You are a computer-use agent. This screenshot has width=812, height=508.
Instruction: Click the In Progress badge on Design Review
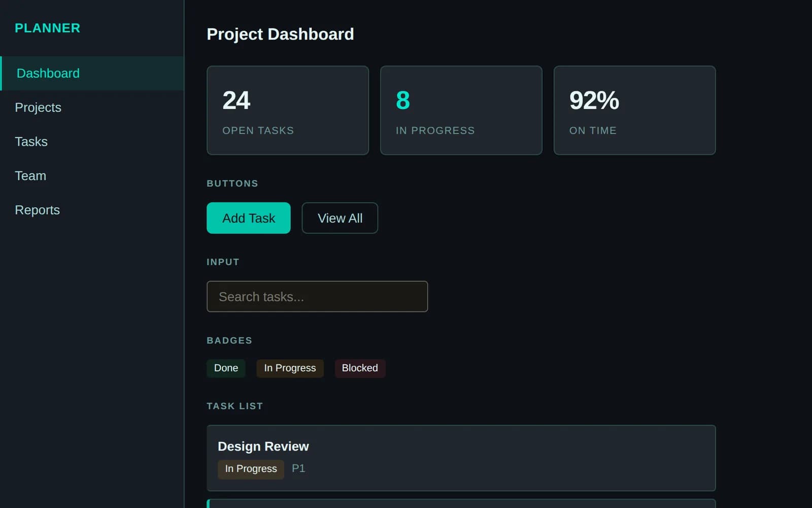coord(251,469)
